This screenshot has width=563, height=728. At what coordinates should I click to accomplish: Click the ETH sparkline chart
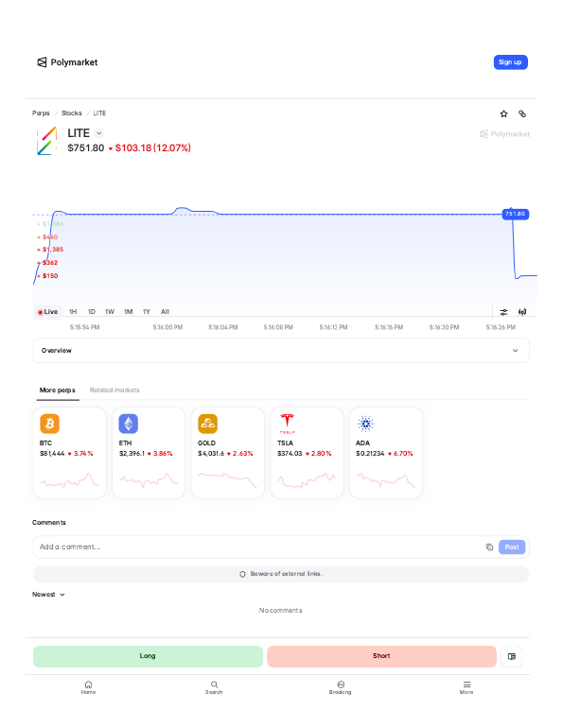click(x=149, y=480)
